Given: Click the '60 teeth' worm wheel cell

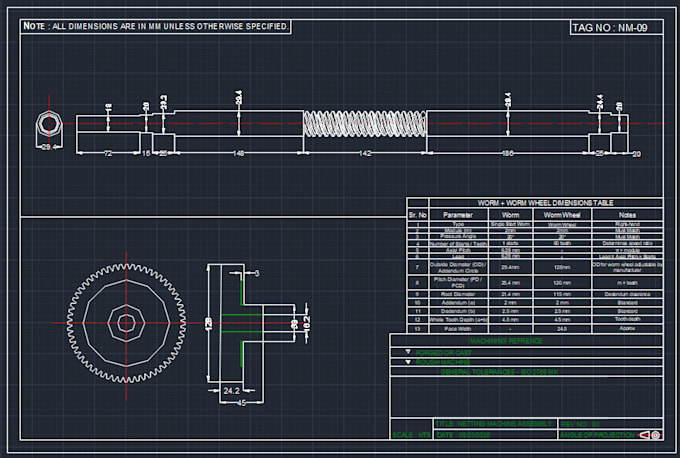Looking at the screenshot, I should click(562, 243).
